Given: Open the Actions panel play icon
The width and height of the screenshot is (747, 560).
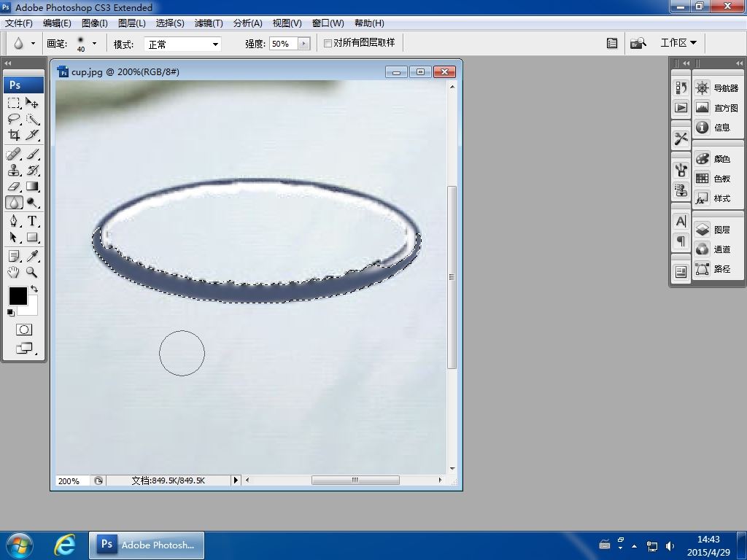Looking at the screenshot, I should click(x=681, y=108).
